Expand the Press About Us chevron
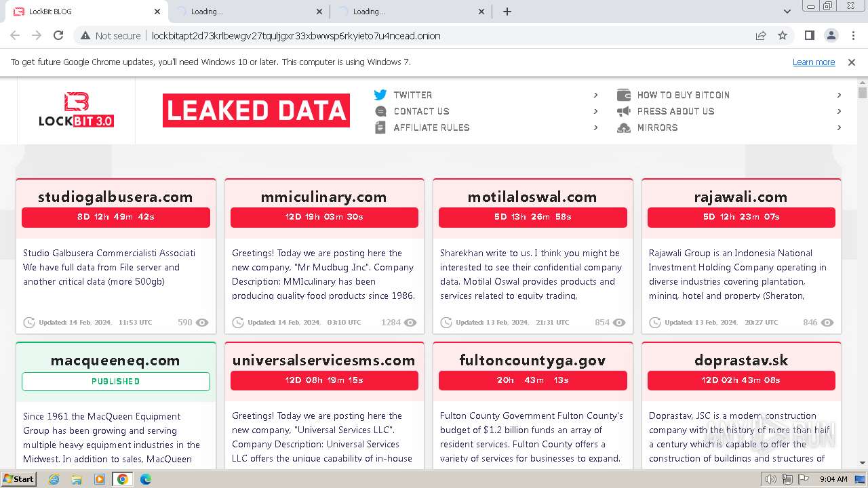 839,111
